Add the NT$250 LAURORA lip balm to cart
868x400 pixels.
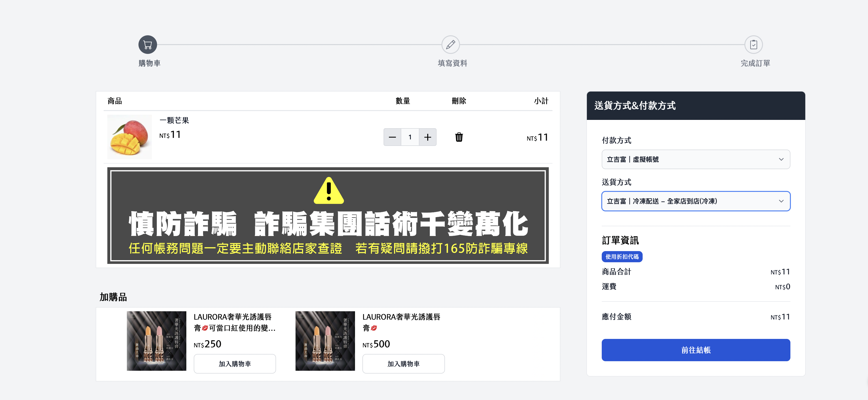pos(234,364)
